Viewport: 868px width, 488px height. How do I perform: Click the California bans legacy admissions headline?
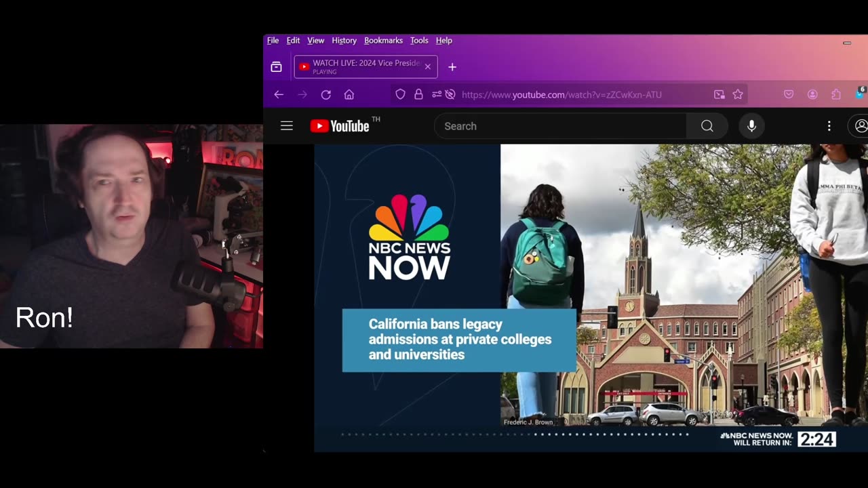460,340
